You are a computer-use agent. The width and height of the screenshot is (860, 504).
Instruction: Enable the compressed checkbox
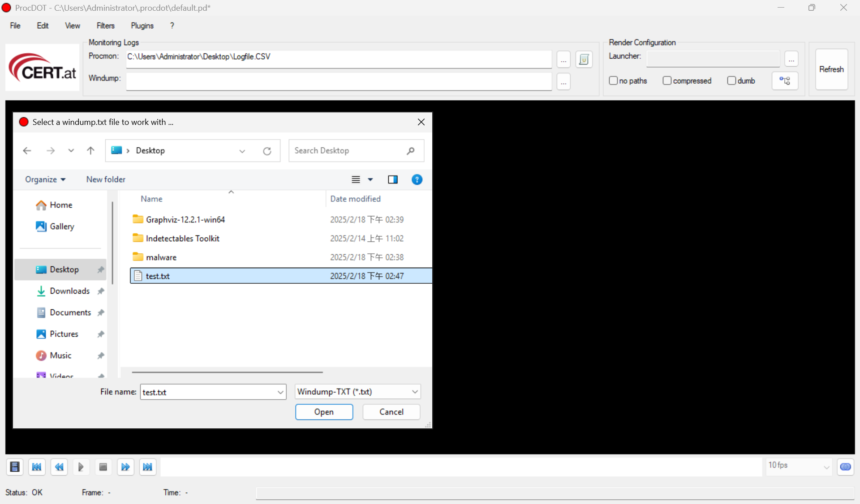(x=668, y=81)
